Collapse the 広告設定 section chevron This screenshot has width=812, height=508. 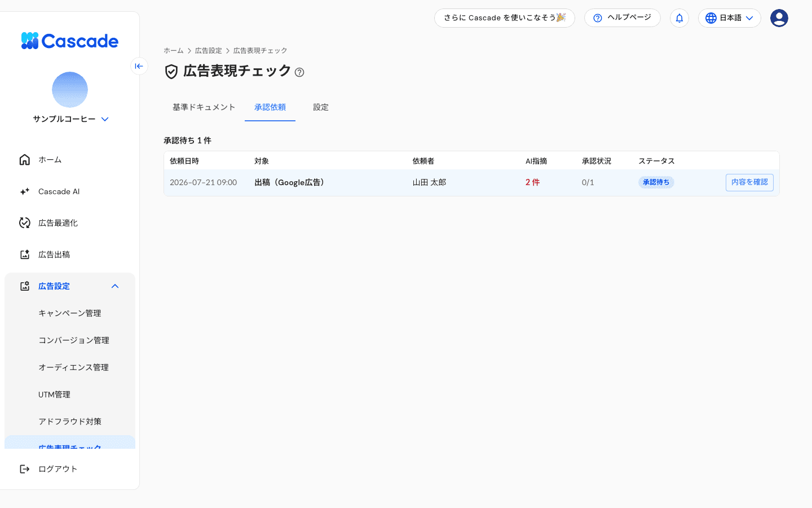coord(115,286)
